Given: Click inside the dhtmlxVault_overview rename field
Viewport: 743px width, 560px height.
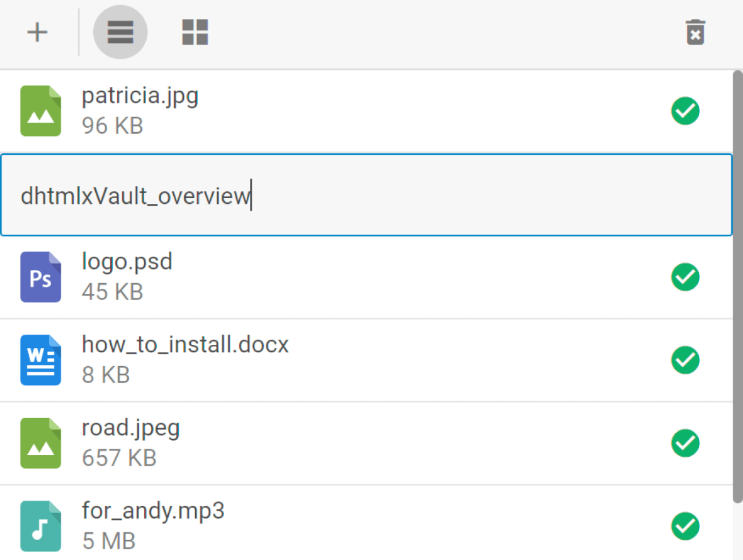Looking at the screenshot, I should click(366, 194).
